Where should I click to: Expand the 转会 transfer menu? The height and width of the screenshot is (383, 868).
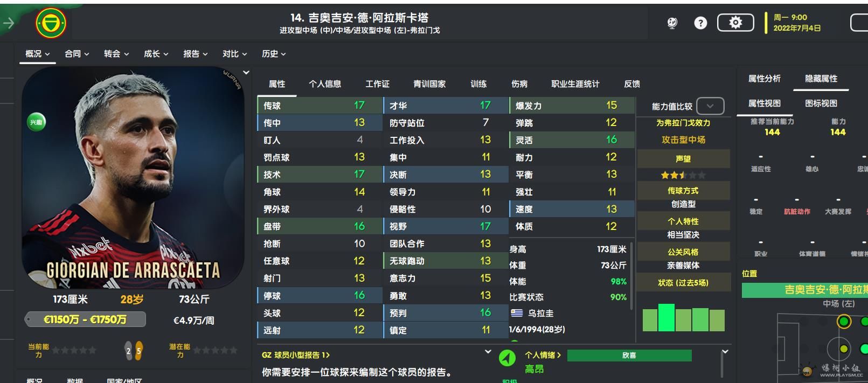(x=116, y=54)
